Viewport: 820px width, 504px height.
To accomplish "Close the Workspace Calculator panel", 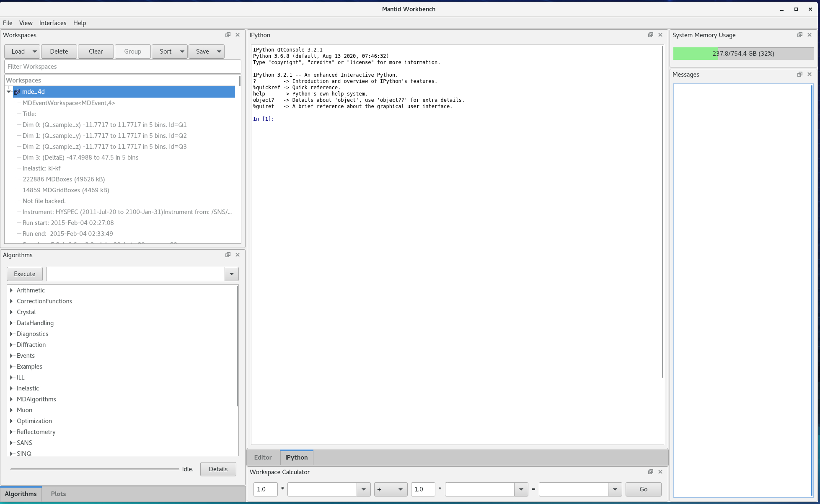I will pos(660,472).
